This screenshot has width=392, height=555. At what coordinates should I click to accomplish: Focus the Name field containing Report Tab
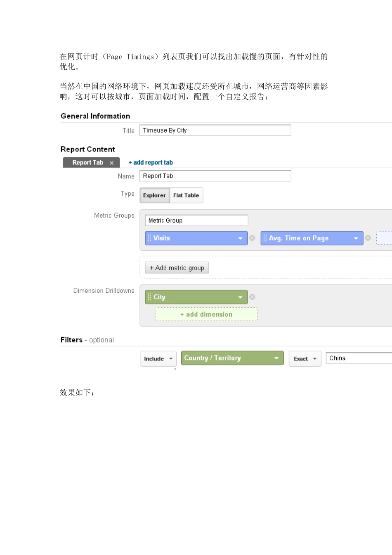215,176
